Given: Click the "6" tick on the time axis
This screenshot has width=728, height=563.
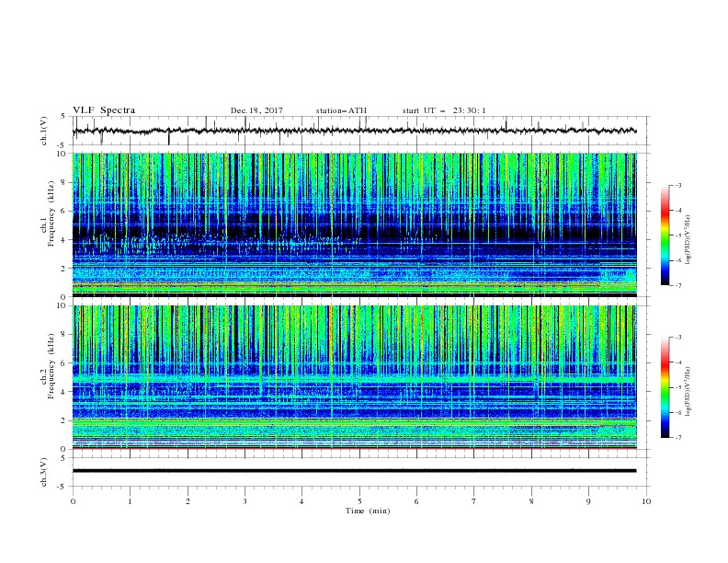Looking at the screenshot, I should click(416, 501).
